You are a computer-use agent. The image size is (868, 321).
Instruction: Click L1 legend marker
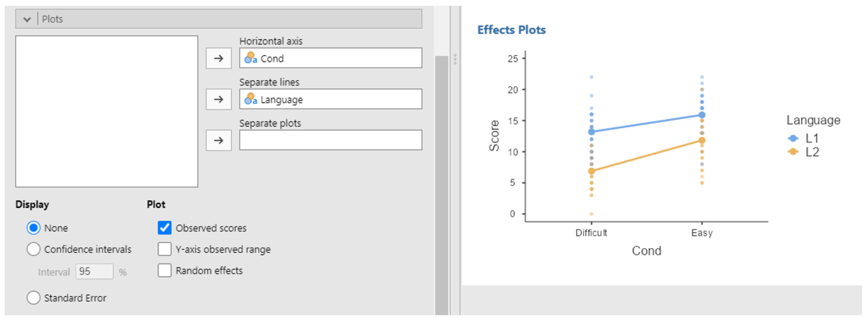(x=793, y=138)
